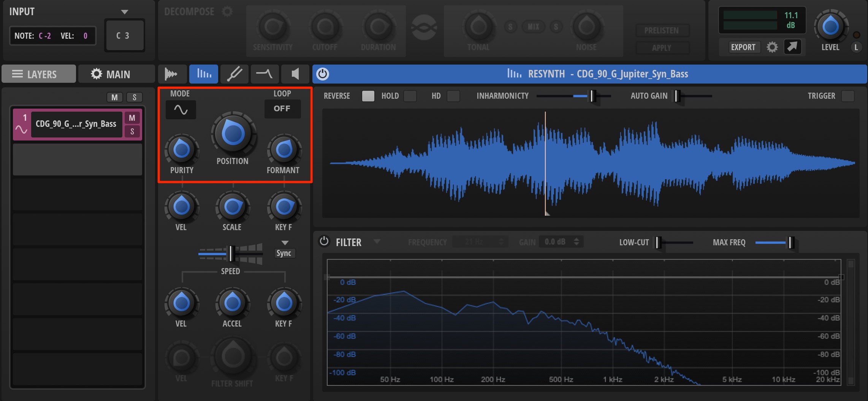Expand the arrow above Sync
The width and height of the screenshot is (868, 401).
click(x=285, y=243)
